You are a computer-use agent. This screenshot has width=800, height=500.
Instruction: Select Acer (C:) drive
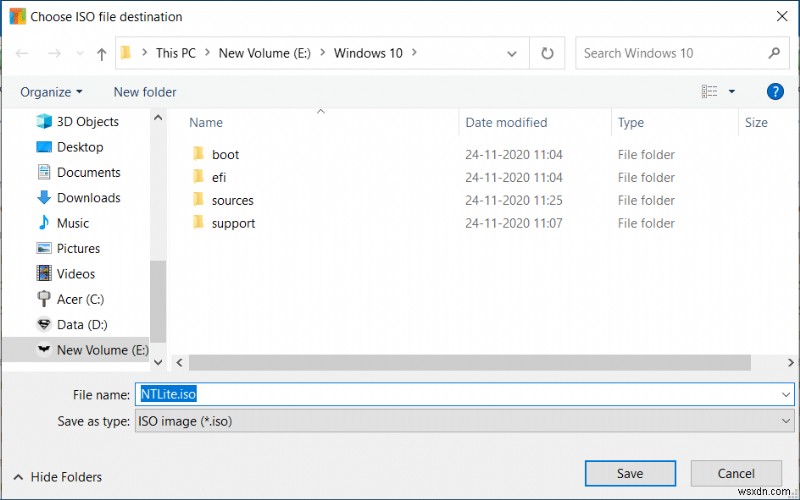(70, 299)
